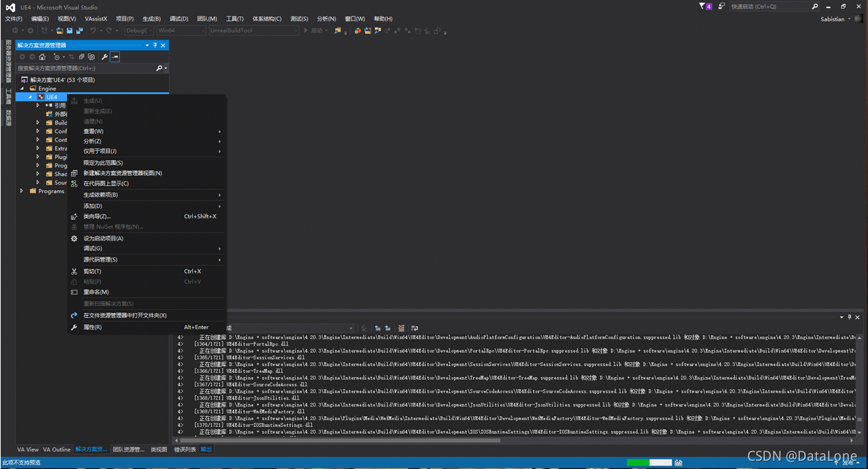
Task: Open the Win64 platform dropdown
Action: click(181, 30)
